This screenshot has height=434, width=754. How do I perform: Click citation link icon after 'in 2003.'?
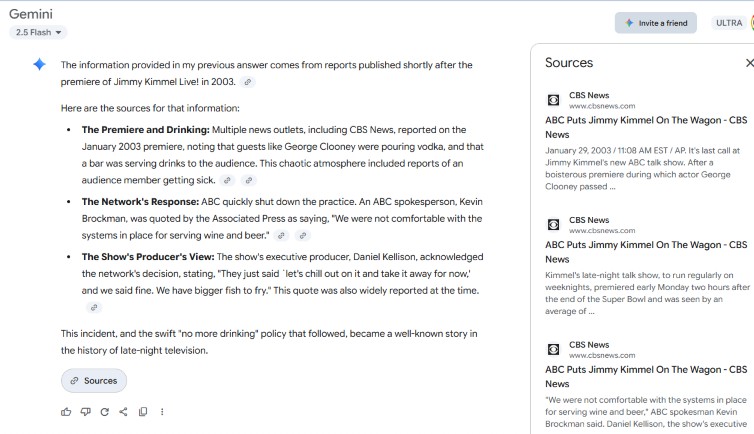(x=248, y=82)
